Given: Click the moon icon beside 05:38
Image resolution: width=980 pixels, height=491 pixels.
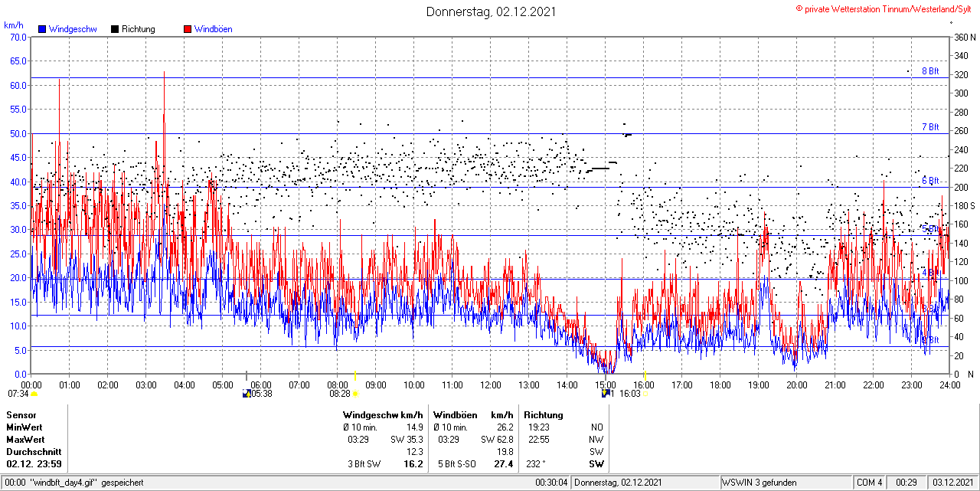Looking at the screenshot, I should [x=246, y=394].
